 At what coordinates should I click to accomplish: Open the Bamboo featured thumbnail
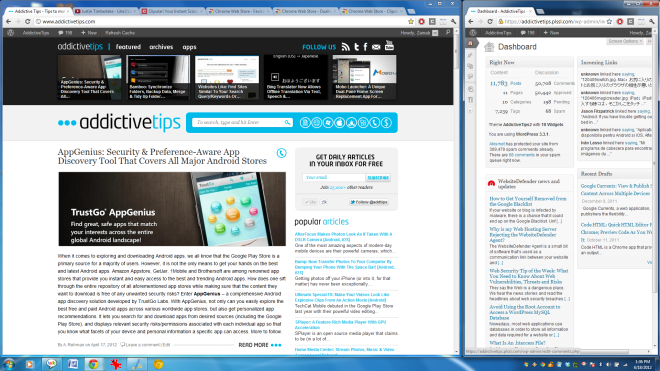pos(158,77)
